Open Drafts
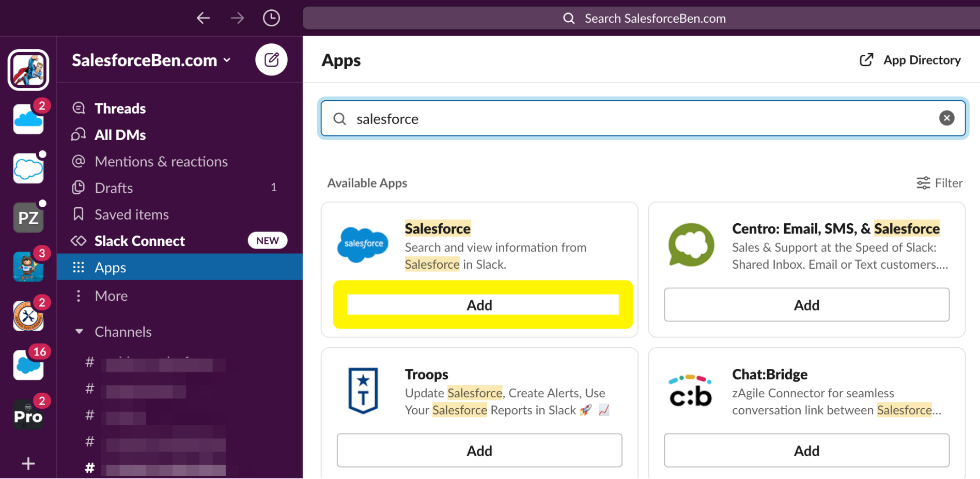The width and height of the screenshot is (980, 479). 179,188
